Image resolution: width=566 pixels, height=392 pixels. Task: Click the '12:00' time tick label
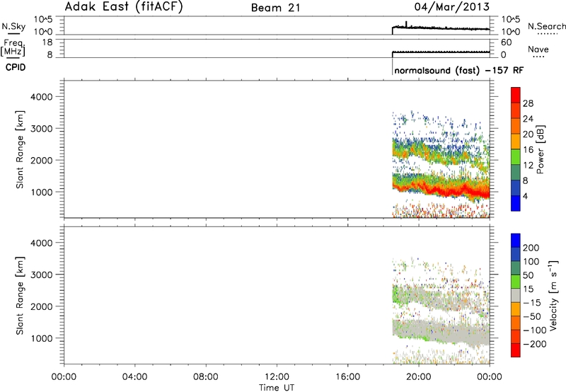(277, 377)
